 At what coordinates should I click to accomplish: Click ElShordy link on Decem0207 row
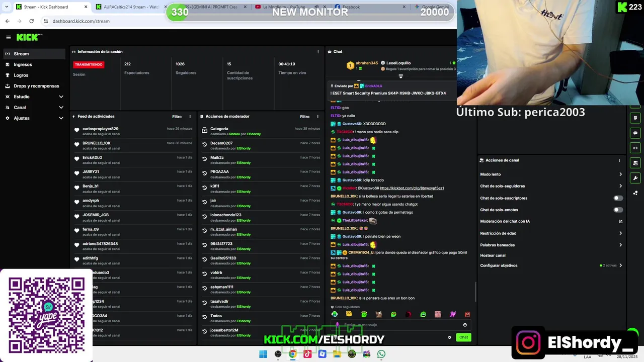[244, 148]
